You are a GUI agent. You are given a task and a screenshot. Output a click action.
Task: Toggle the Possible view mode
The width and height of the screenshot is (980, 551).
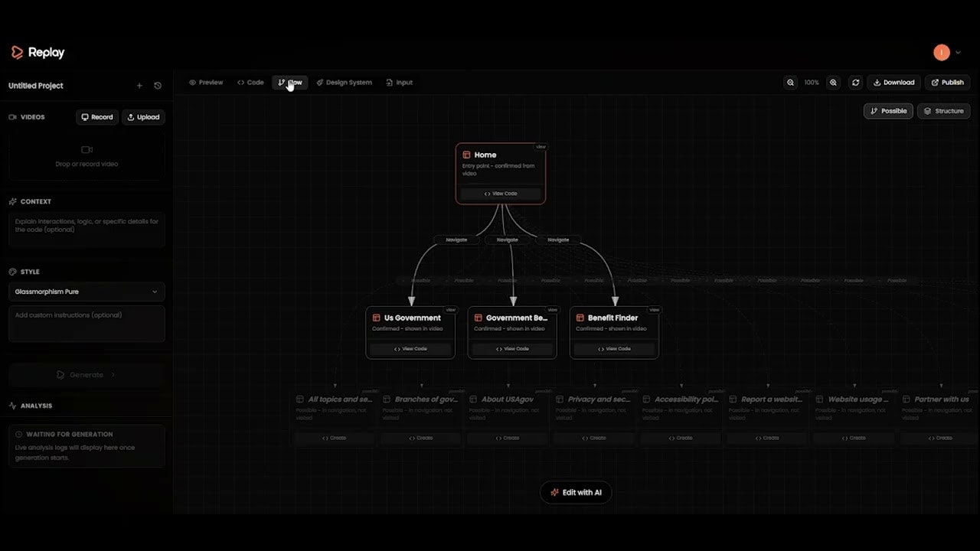pos(888,110)
